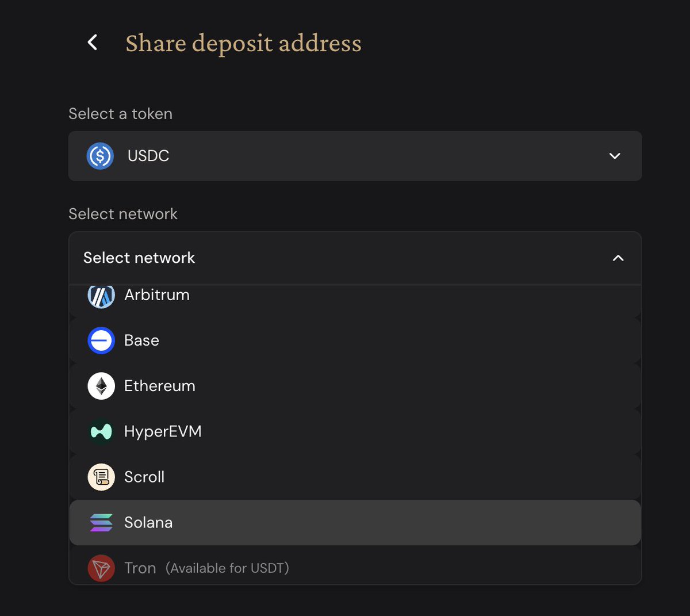Collapse the network list chevron

click(x=618, y=258)
